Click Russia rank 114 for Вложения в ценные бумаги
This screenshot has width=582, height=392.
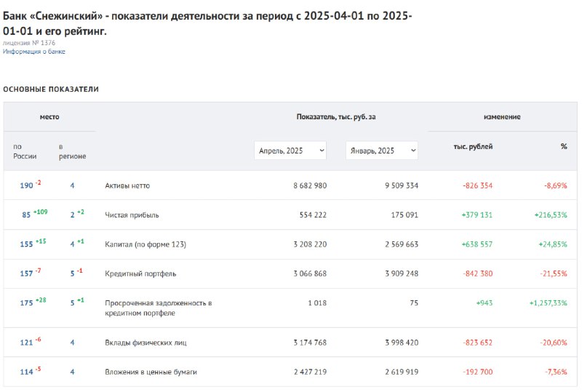click(x=26, y=372)
